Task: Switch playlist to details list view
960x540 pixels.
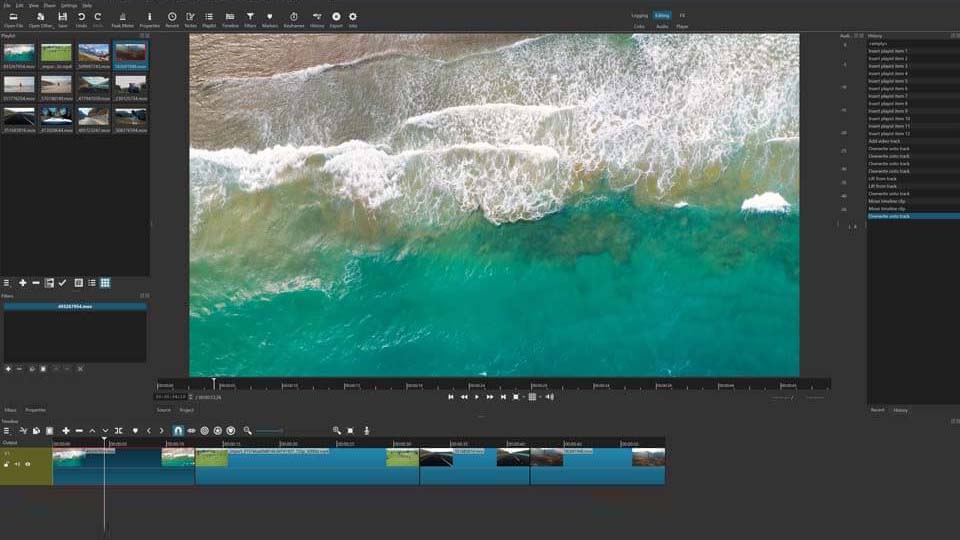Action: tap(92, 283)
